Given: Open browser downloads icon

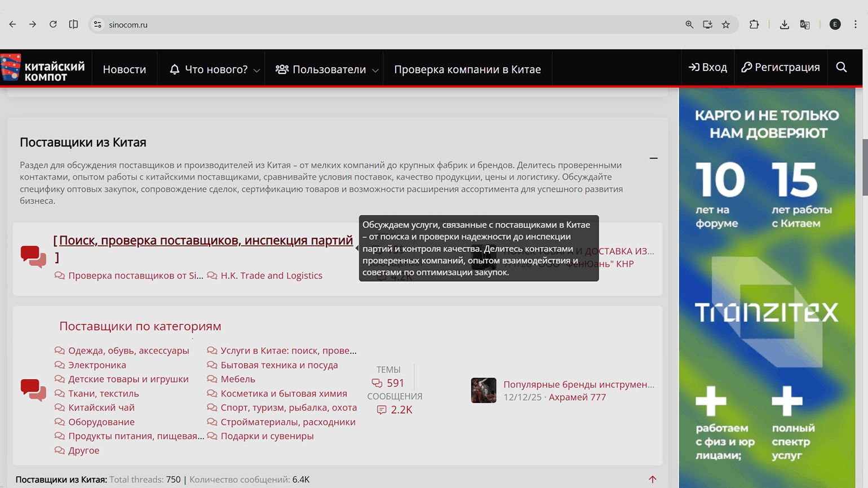Looking at the screenshot, I should click(x=784, y=25).
